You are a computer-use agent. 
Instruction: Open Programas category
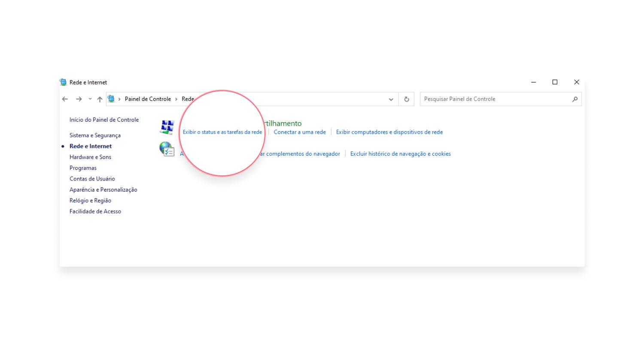click(x=83, y=168)
